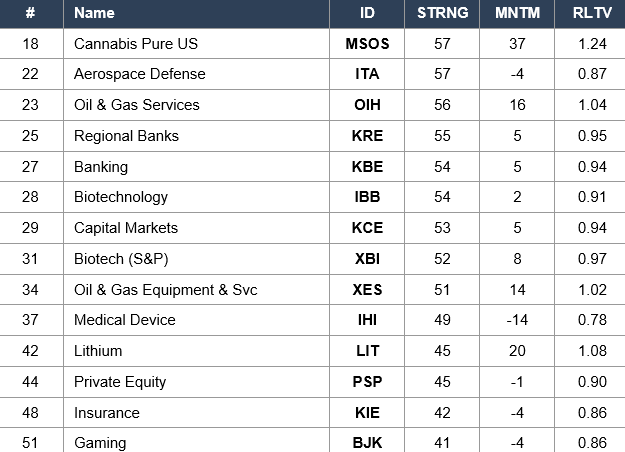
Task: Click the ID column header
Action: coord(367,13)
